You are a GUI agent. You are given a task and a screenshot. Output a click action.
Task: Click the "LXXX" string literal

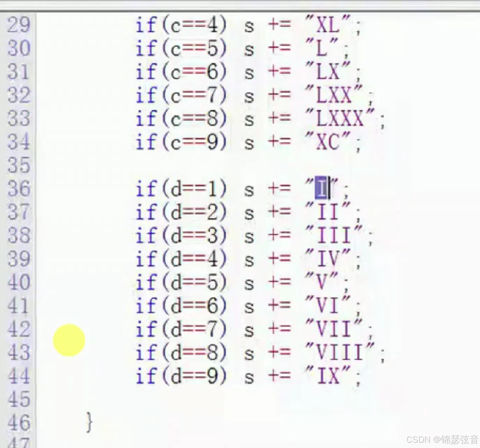point(340,118)
